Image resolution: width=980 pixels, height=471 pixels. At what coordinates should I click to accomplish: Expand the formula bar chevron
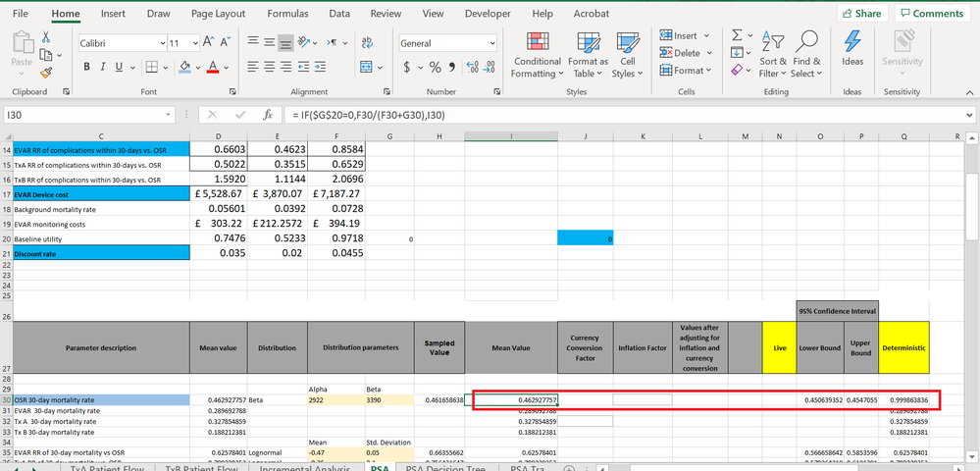969,115
